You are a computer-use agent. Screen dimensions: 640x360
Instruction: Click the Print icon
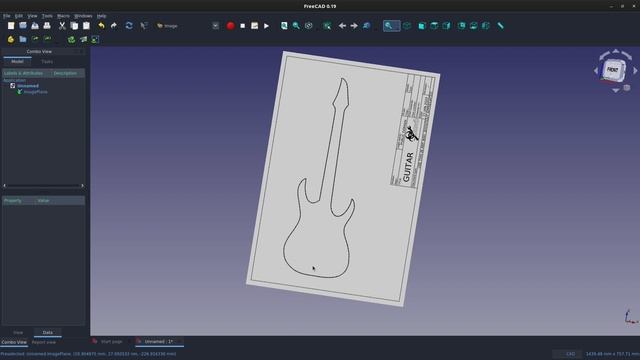tap(47, 26)
